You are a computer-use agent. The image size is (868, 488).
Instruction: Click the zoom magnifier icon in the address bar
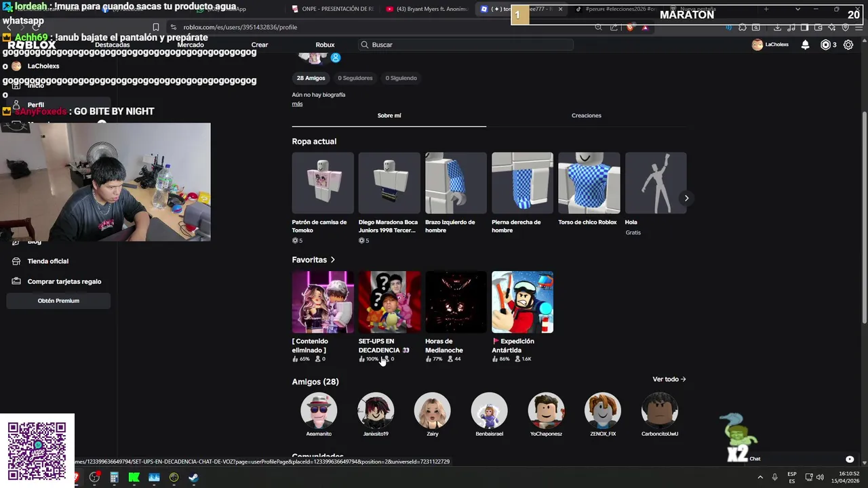tap(598, 27)
